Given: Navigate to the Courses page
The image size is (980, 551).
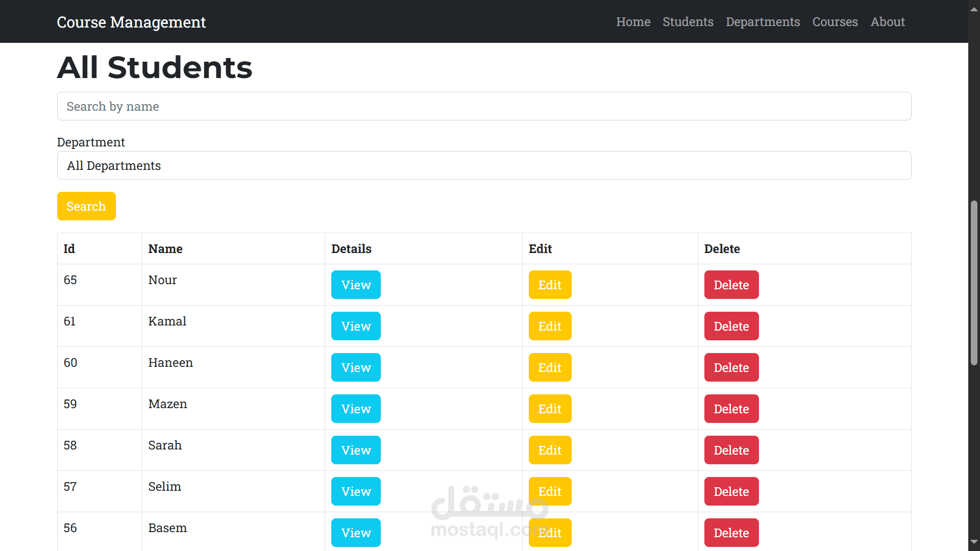Looking at the screenshot, I should coord(835,22).
